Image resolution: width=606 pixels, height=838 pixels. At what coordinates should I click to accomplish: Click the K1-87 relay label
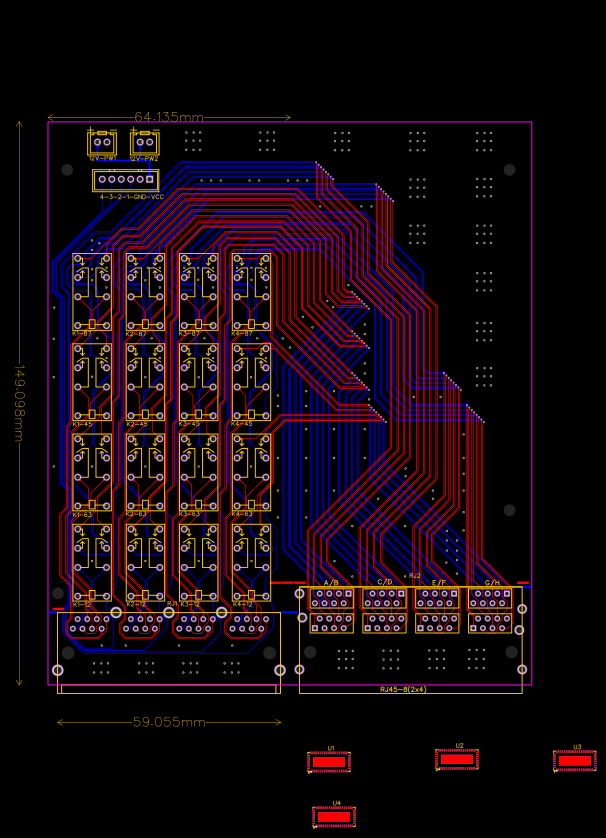click(82, 333)
